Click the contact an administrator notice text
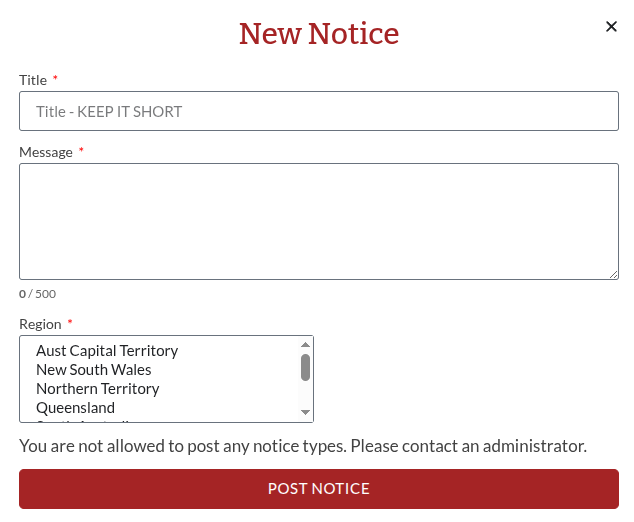Screen dimensions: 634x522 (x=302, y=446)
